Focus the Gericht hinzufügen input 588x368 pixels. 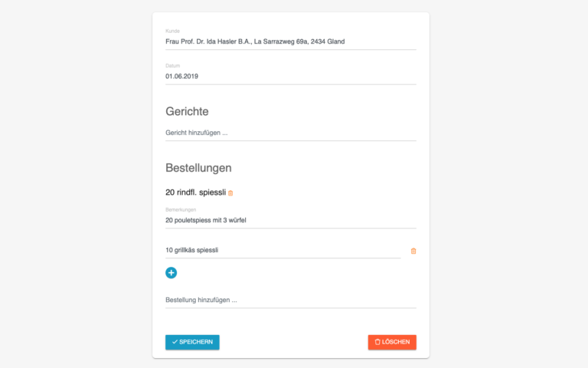pyautogui.click(x=291, y=133)
